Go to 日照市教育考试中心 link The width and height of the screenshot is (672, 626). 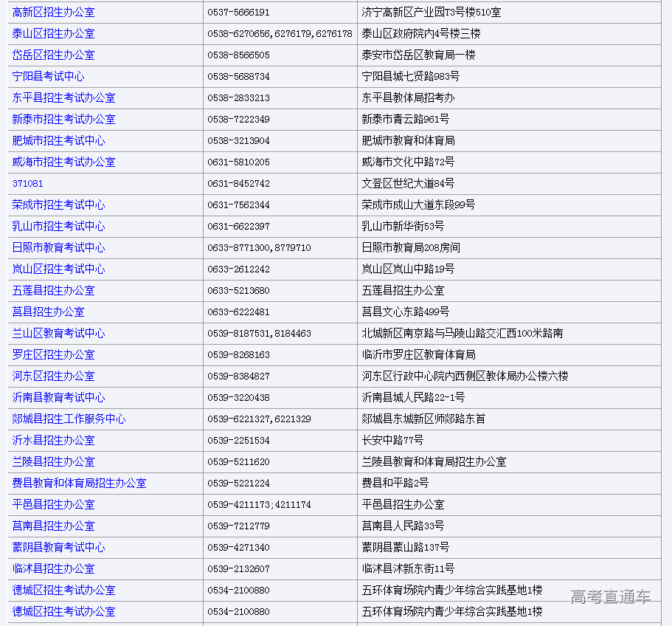[x=58, y=248]
